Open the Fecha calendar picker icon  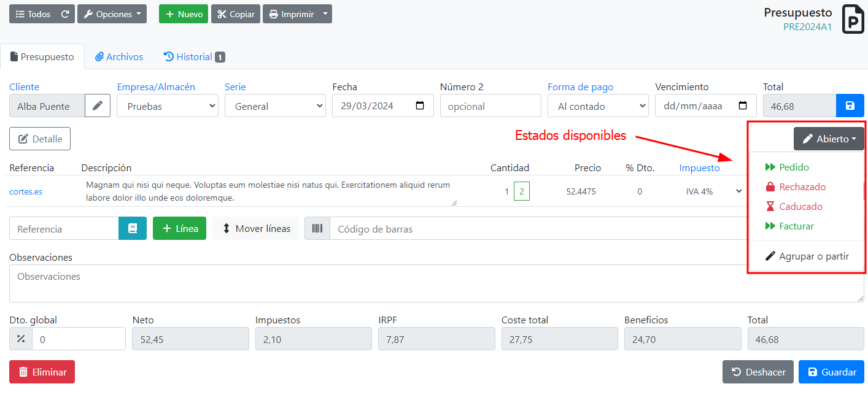point(420,106)
